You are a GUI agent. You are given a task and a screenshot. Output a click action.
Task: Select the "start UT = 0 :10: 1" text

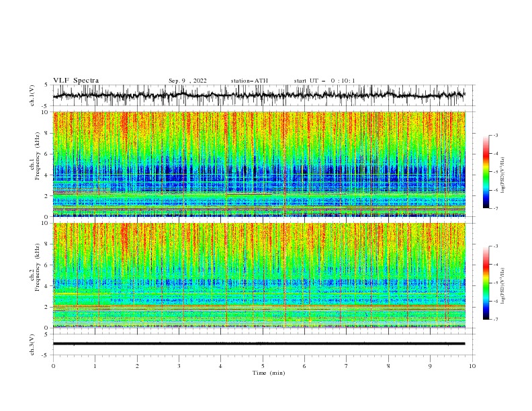point(324,81)
